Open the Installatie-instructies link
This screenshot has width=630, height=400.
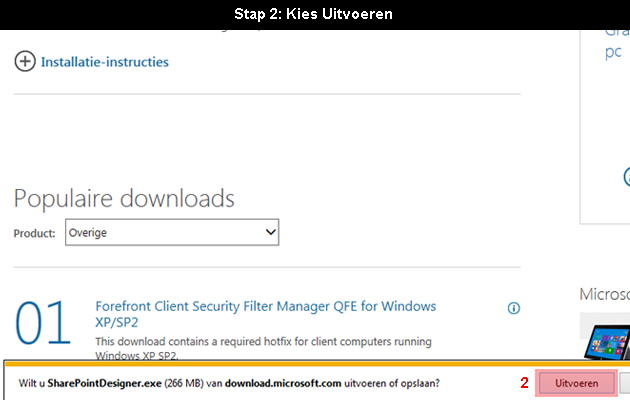(x=105, y=62)
